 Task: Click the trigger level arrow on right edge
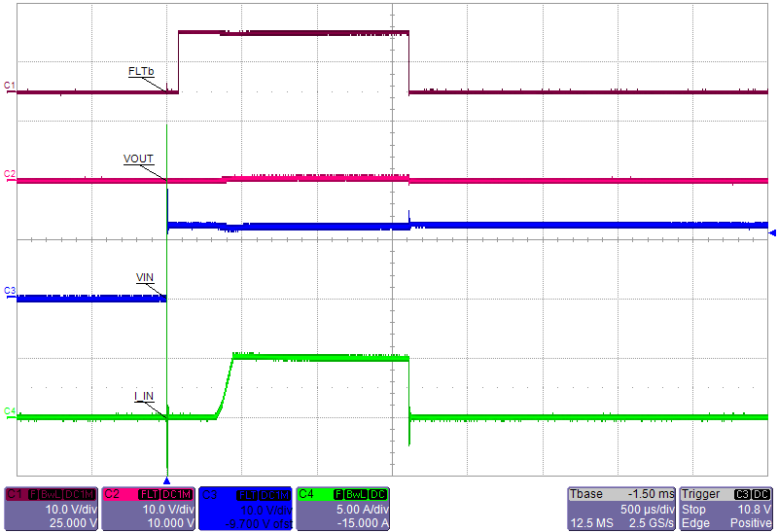pos(772,233)
